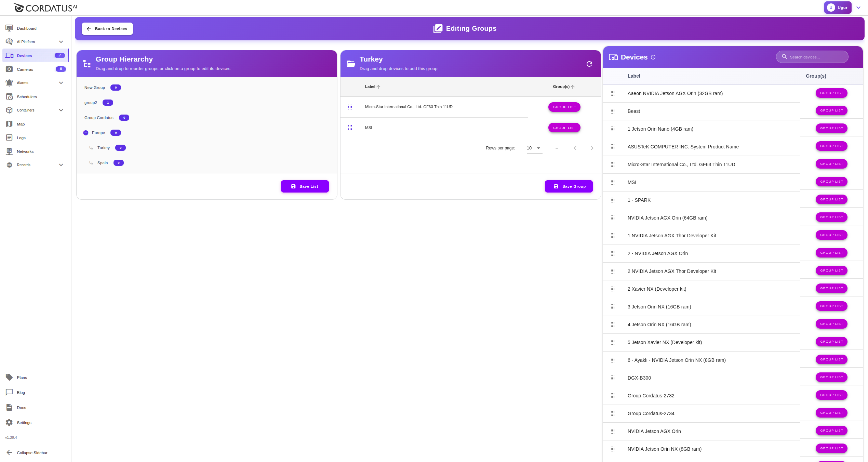This screenshot has height=462, width=868.
Task: Click the info icon beside the Devices heading
Action: [653, 57]
